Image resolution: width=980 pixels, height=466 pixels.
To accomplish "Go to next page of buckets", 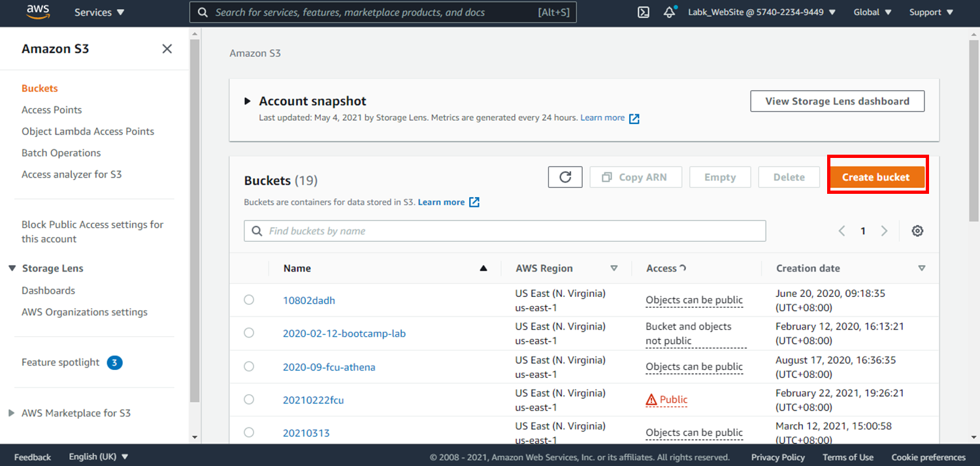I will pyautogui.click(x=884, y=231).
